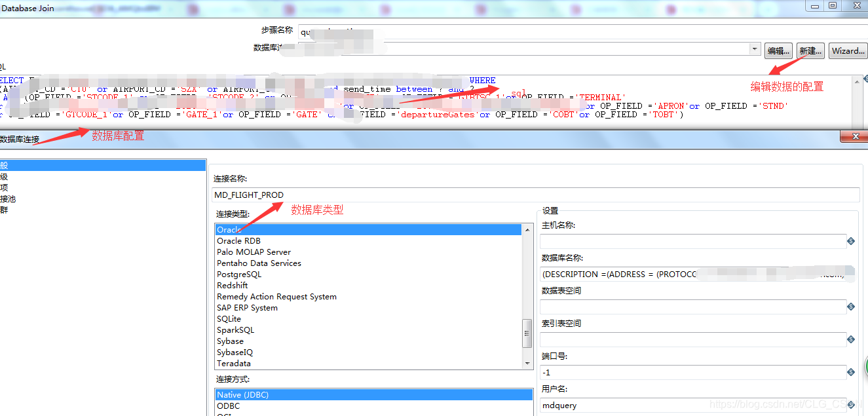868x416 pixels.
Task: Click the 编辑... button
Action: tap(779, 50)
